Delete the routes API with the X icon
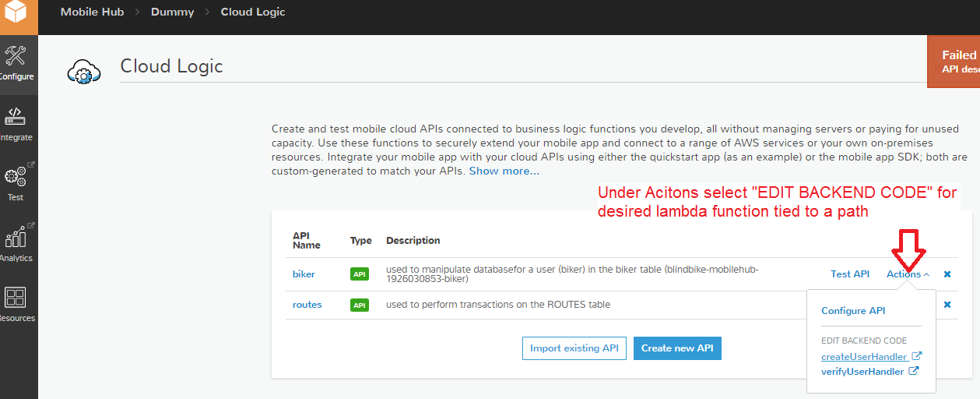Viewport: 980px width, 399px height. click(947, 305)
